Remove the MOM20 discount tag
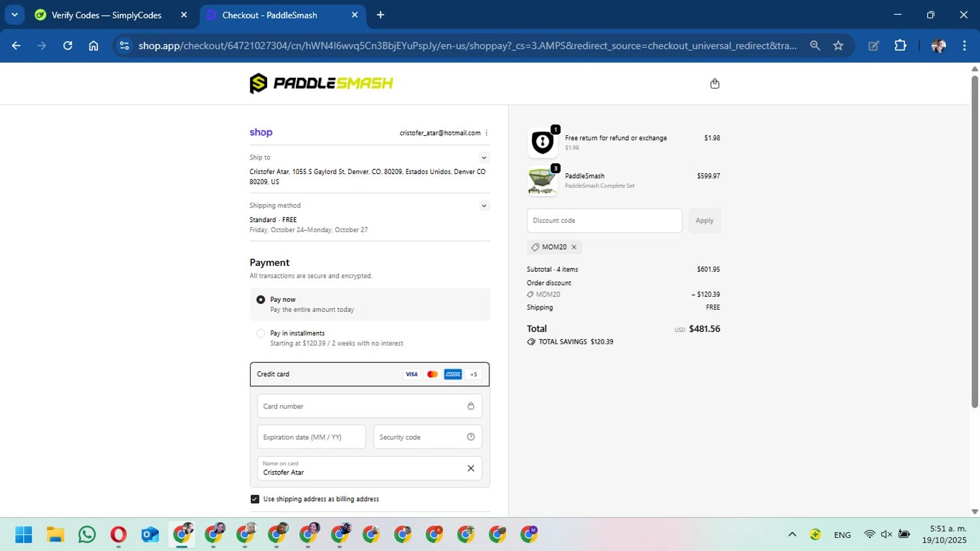 coord(574,247)
